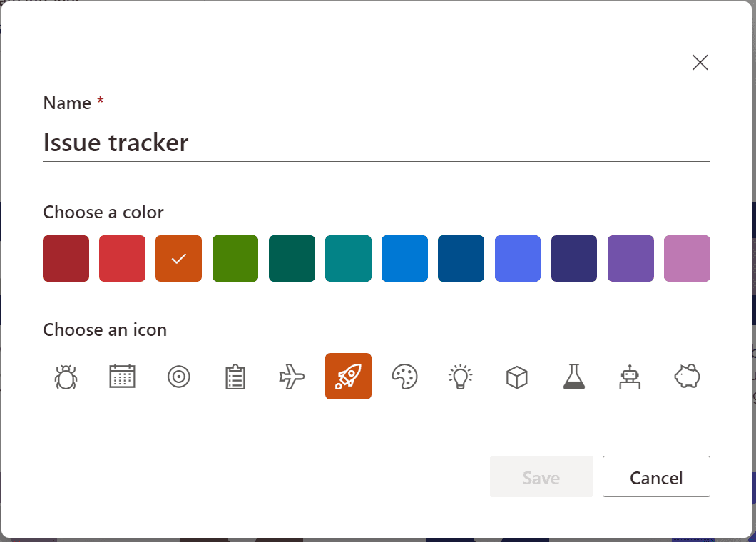Choose the pink color swatch

[687, 258]
